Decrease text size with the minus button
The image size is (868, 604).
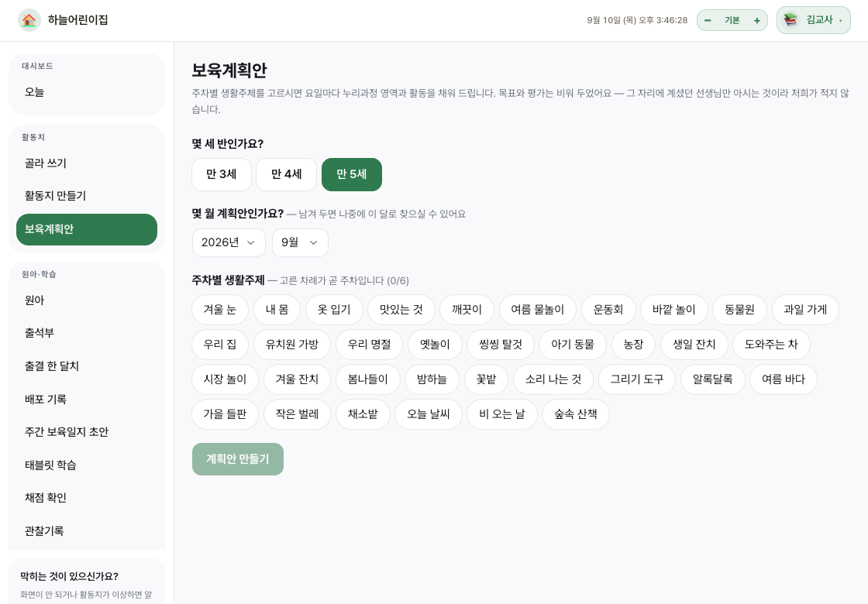[x=708, y=20]
